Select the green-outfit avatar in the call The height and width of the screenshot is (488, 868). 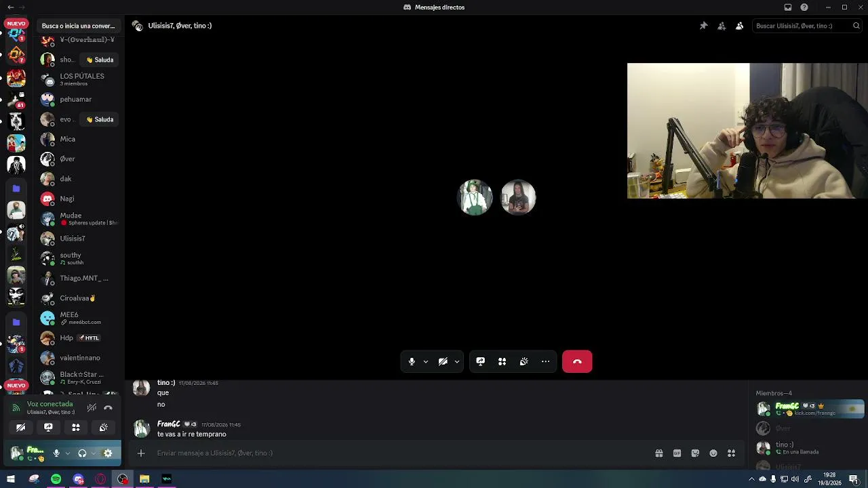(475, 197)
